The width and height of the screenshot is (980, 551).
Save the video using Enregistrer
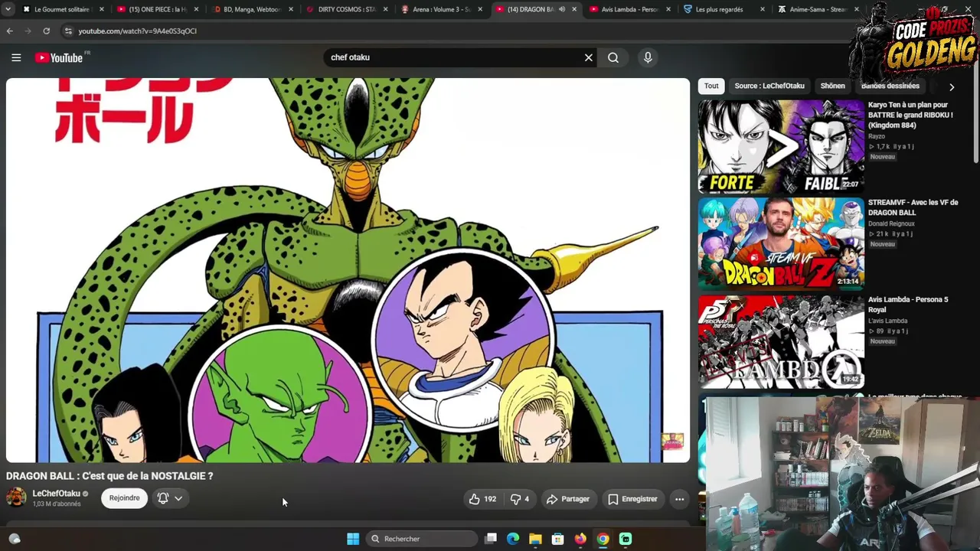(x=632, y=499)
